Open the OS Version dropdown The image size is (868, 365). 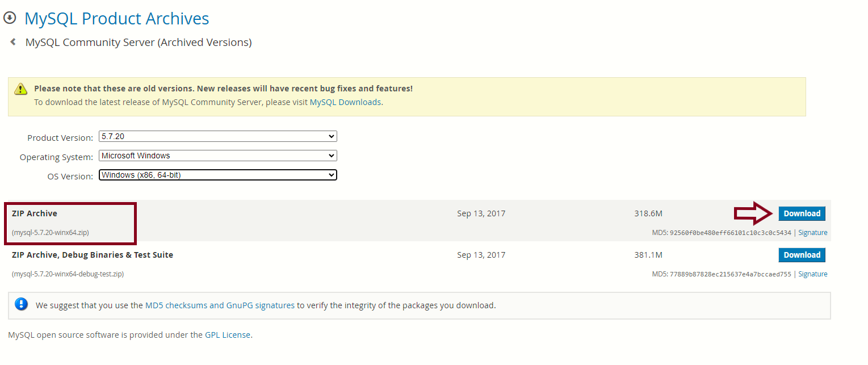point(217,175)
